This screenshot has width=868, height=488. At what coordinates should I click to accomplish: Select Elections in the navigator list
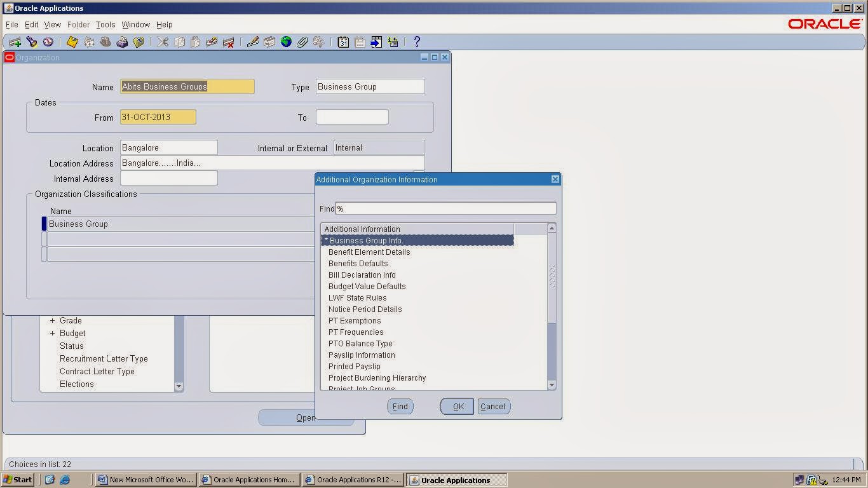pyautogui.click(x=77, y=384)
